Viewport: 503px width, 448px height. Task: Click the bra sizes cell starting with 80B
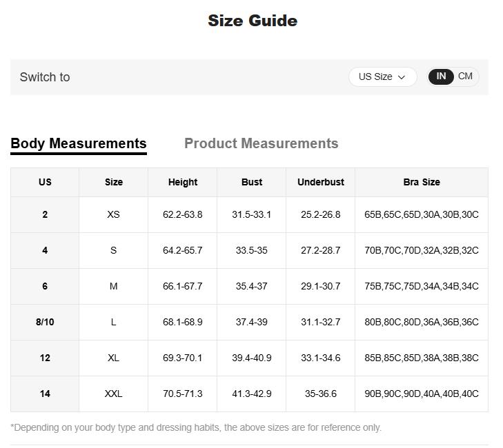click(x=421, y=322)
